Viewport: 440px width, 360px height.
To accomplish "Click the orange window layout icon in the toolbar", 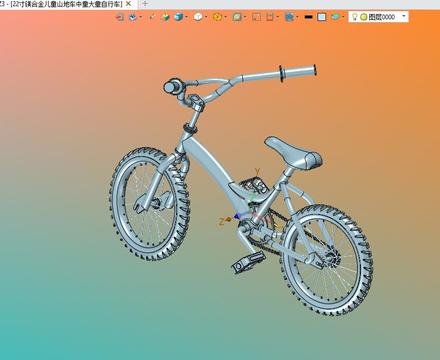I will click(x=256, y=17).
